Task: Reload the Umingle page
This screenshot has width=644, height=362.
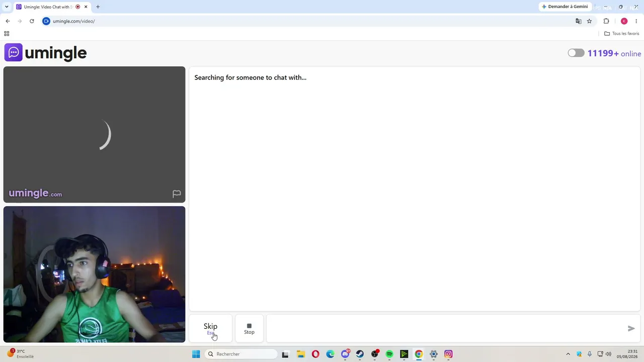Action: (x=32, y=21)
